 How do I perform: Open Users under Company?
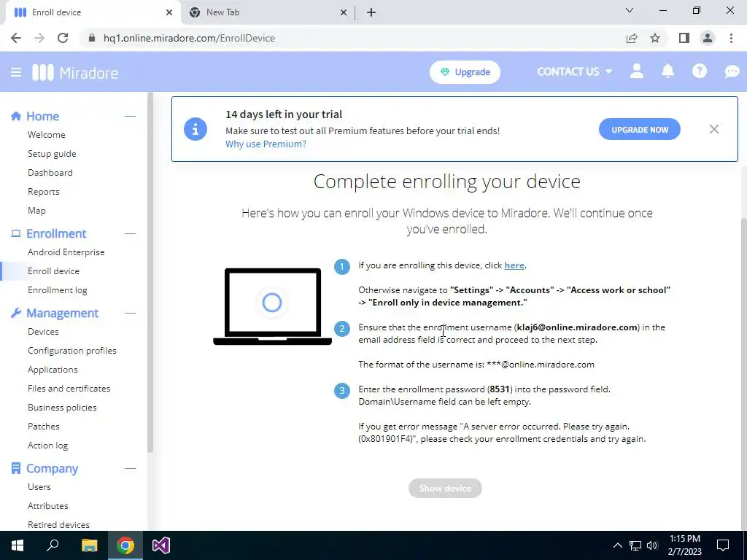point(39,487)
